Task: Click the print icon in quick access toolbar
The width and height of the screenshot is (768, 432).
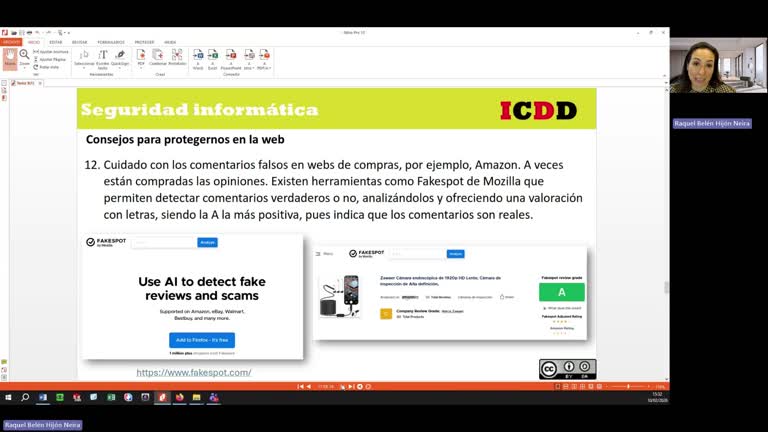Action: point(29,33)
